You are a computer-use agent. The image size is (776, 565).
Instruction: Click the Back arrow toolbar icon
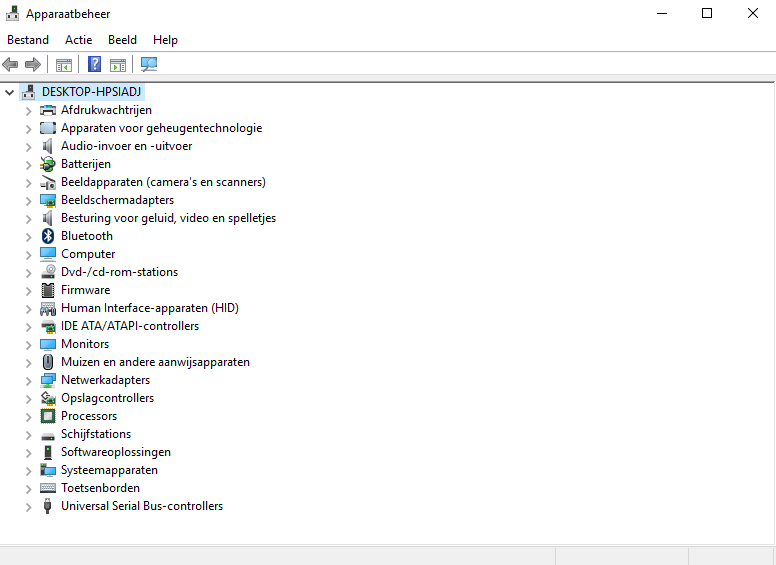pos(10,64)
